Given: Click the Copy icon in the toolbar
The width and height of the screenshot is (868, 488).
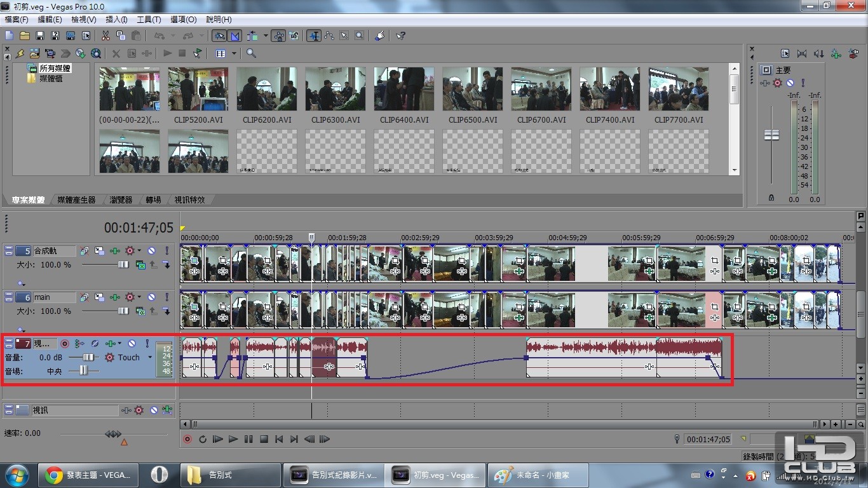Looking at the screenshot, I should 121,36.
